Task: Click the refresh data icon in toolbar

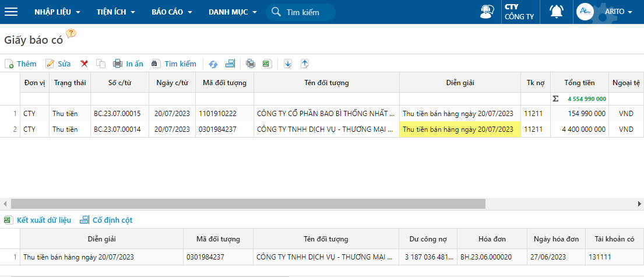Action: click(213, 64)
